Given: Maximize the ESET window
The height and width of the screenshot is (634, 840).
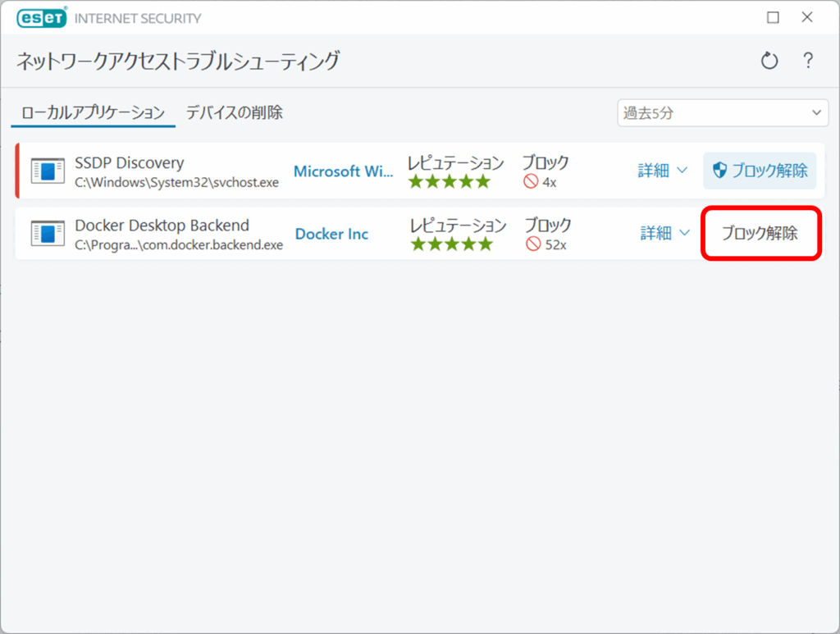Looking at the screenshot, I should pyautogui.click(x=773, y=18).
